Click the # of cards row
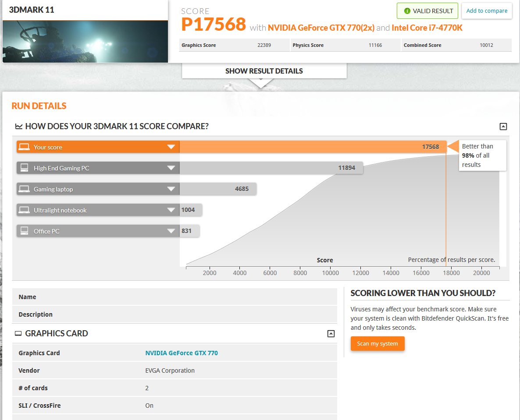Screen dimensions: 520x420 [175, 388]
